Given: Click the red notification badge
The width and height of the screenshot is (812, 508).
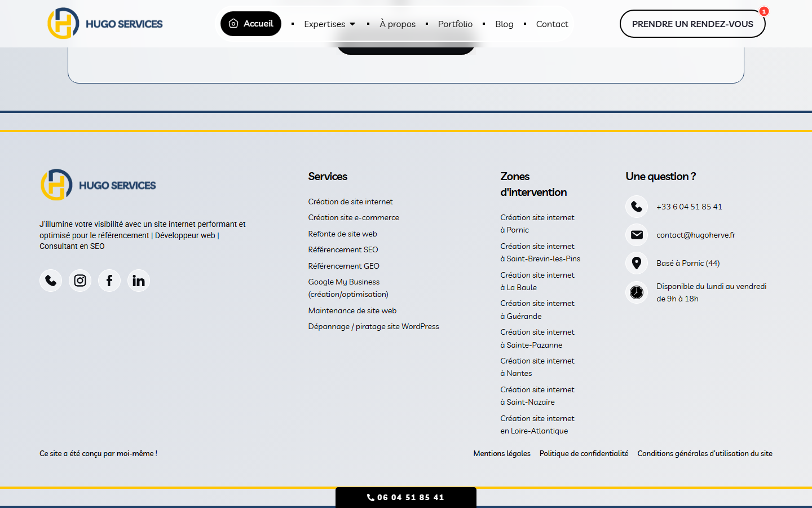Looking at the screenshot, I should 764,11.
